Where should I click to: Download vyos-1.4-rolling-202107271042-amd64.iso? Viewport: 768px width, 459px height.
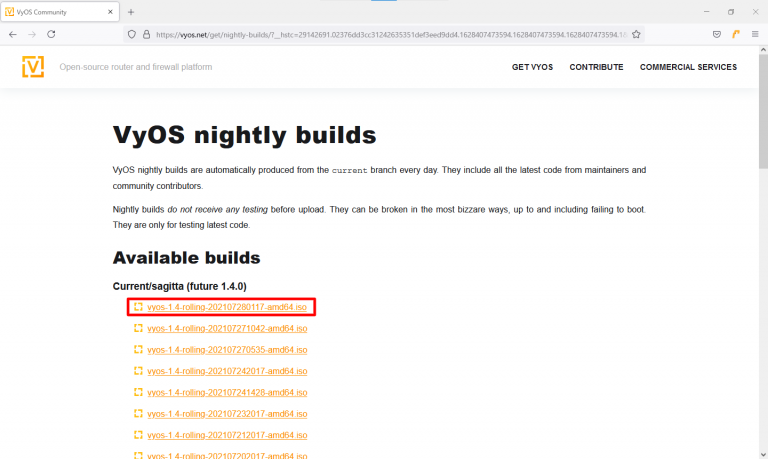pyautogui.click(x=226, y=328)
